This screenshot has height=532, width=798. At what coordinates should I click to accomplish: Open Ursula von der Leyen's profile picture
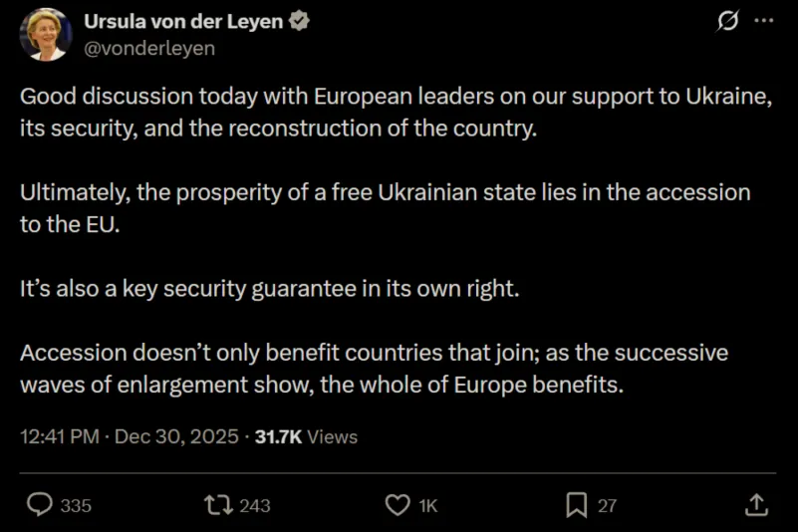pyautogui.click(x=46, y=34)
